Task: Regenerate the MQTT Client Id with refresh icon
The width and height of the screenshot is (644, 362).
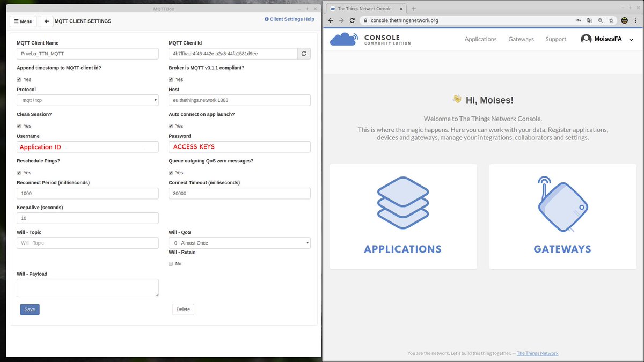Action: click(x=304, y=54)
